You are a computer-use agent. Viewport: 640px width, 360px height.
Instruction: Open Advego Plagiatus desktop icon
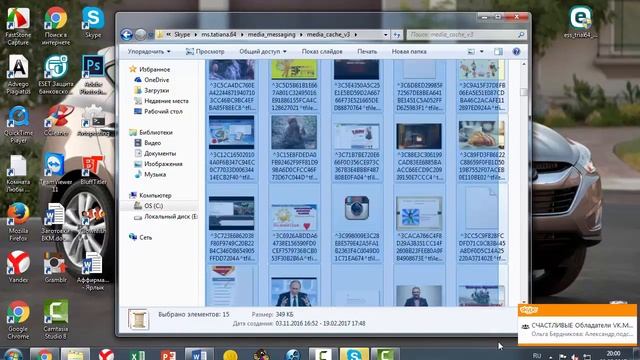[x=18, y=75]
